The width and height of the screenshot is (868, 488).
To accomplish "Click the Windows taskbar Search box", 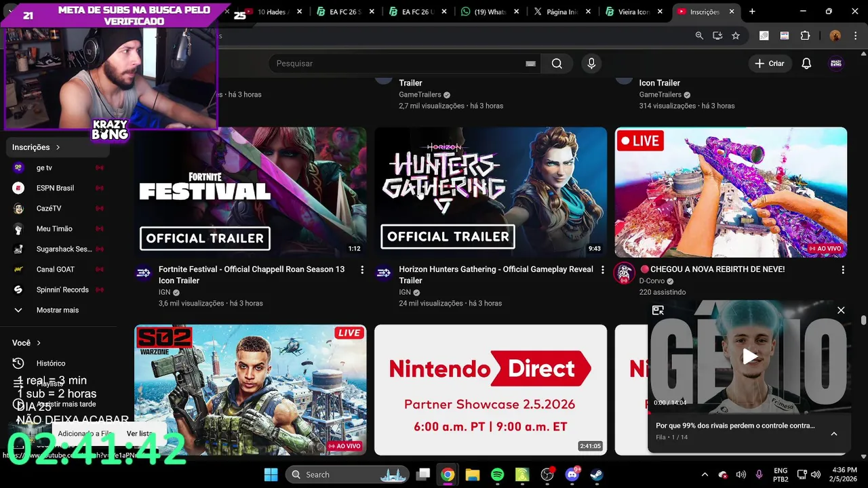I will point(347,474).
